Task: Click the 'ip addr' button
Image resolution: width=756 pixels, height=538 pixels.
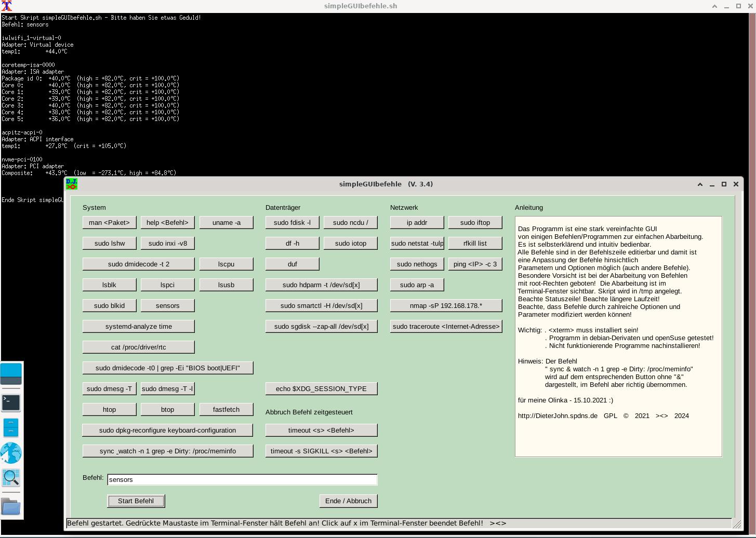Action: click(417, 222)
